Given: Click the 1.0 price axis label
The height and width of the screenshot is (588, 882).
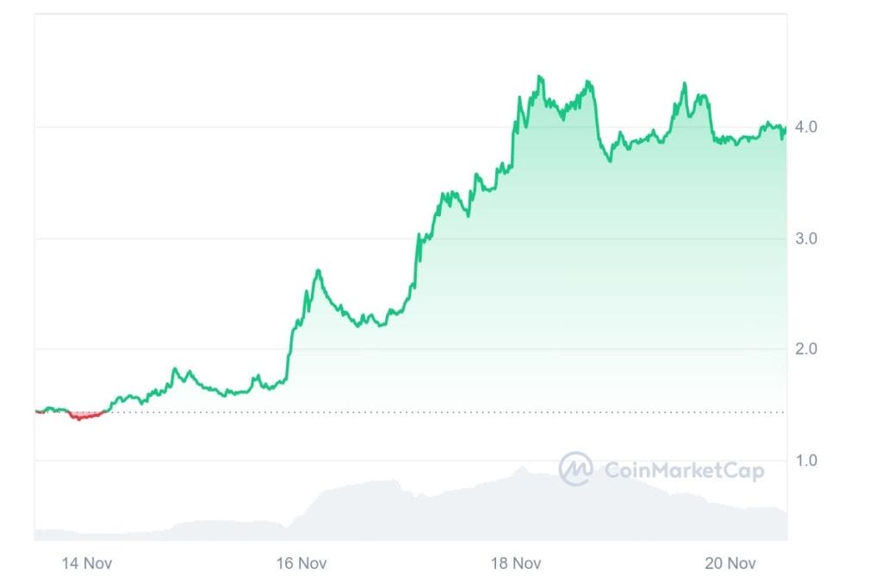Looking at the screenshot, I should [x=807, y=461].
